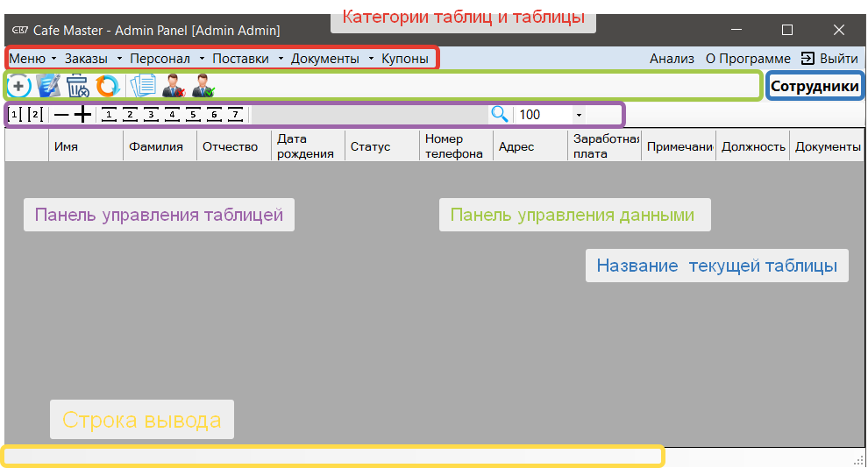Click the bracketed 1 icon
Viewport: 868px width, 468px height.
[x=16, y=115]
